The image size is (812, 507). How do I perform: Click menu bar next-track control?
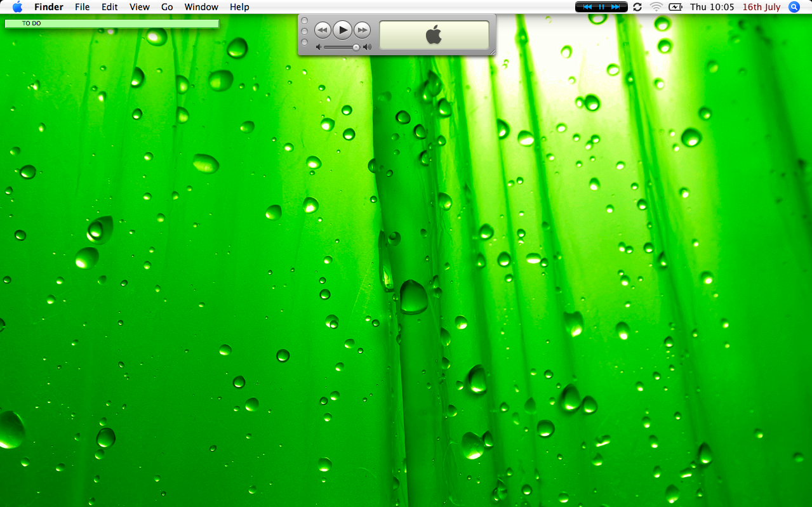click(x=615, y=7)
